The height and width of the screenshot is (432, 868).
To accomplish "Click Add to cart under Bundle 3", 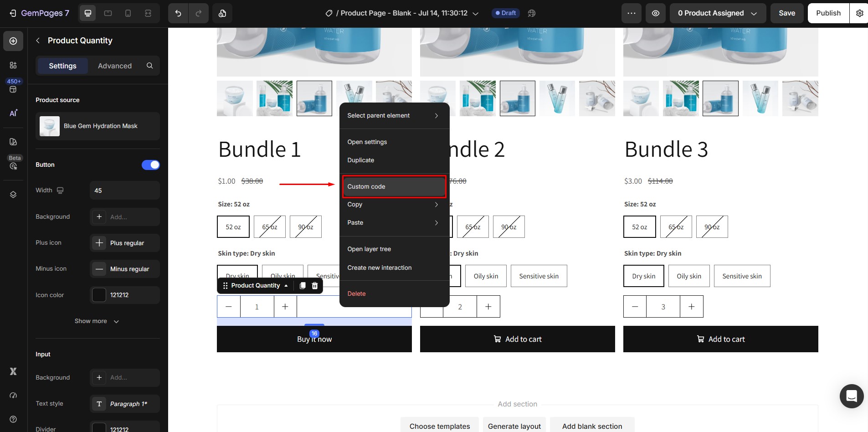I will click(x=720, y=339).
